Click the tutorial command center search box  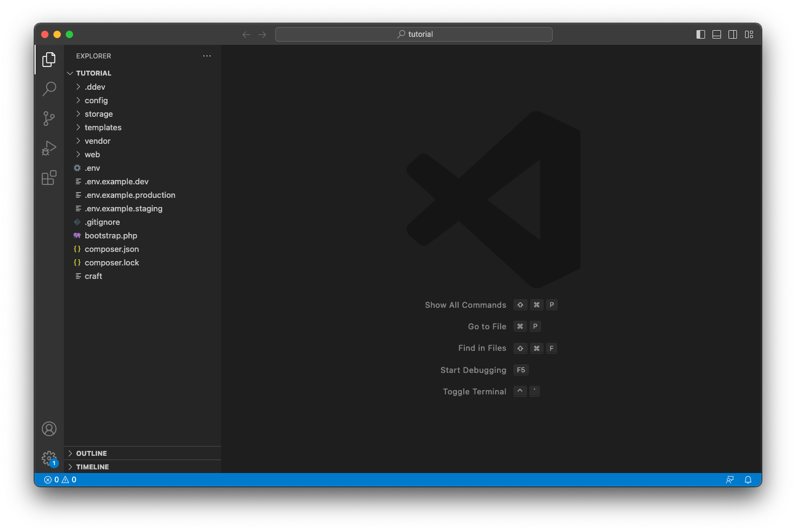[414, 34]
